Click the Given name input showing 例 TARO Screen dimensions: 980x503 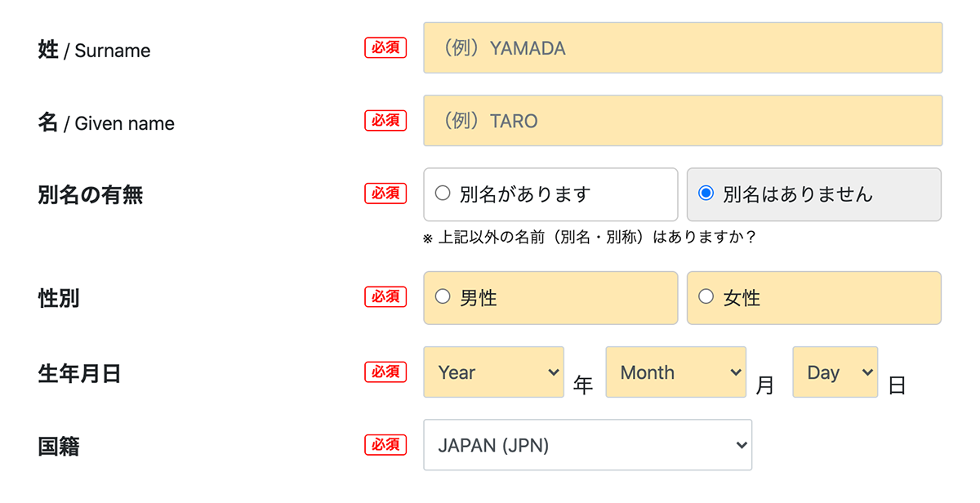click(x=683, y=120)
